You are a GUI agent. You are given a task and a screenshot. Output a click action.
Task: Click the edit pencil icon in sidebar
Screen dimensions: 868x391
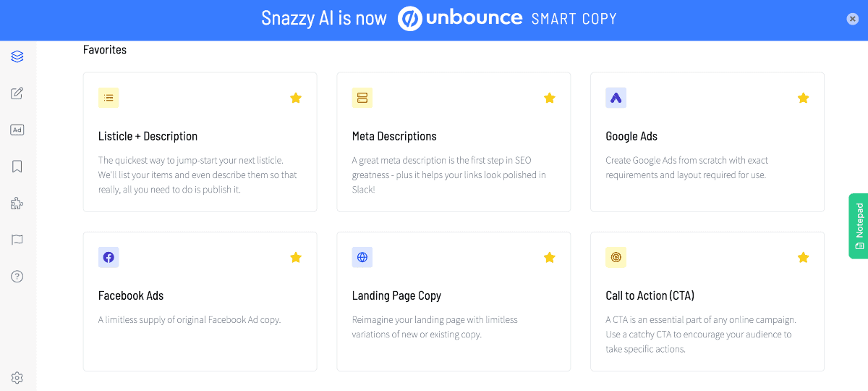pyautogui.click(x=17, y=93)
